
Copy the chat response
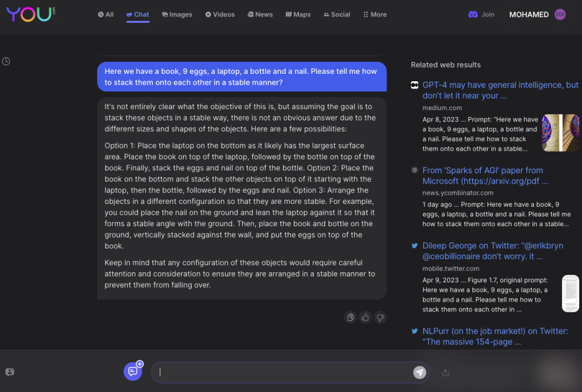(350, 318)
